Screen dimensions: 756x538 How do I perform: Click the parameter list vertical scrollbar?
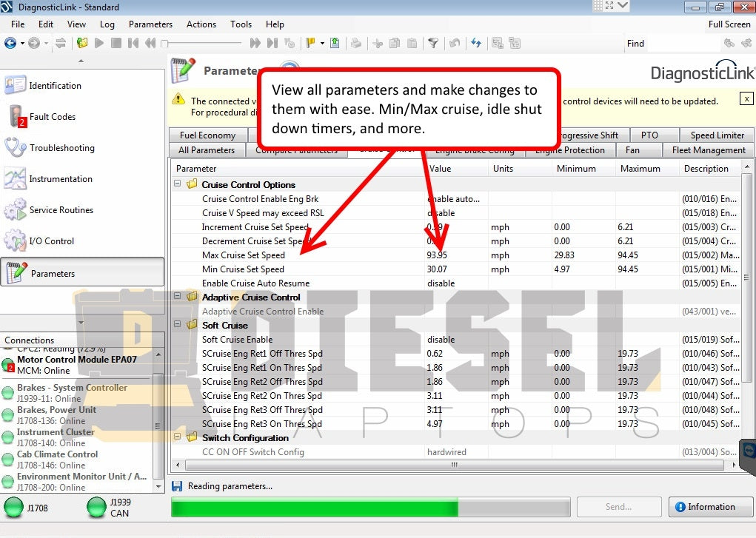pos(746,278)
